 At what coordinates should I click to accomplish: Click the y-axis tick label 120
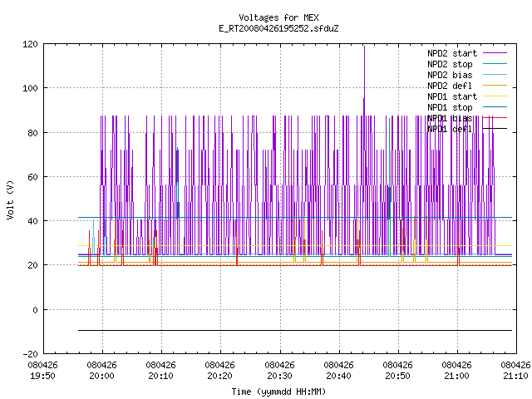(30, 44)
